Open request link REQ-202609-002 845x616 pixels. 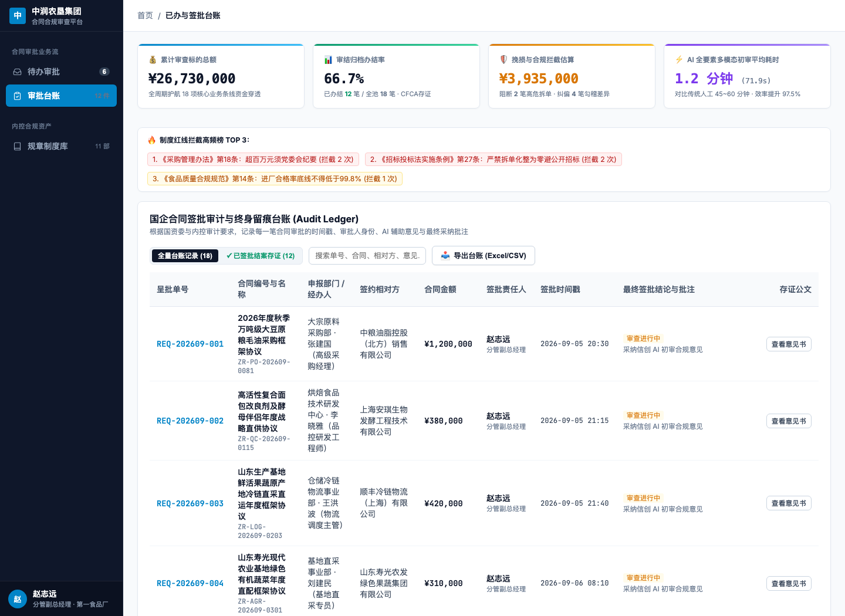(x=190, y=421)
